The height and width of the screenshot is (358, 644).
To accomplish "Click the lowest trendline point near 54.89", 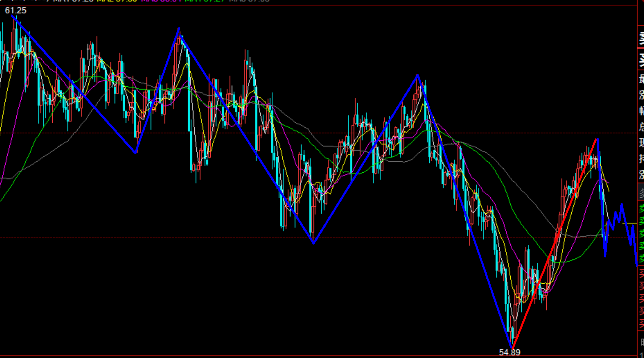I will [x=512, y=348].
